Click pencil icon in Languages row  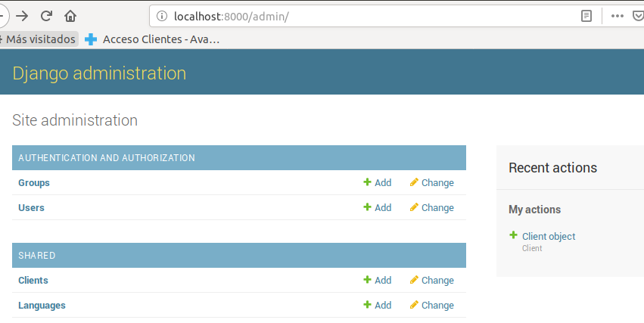click(414, 305)
